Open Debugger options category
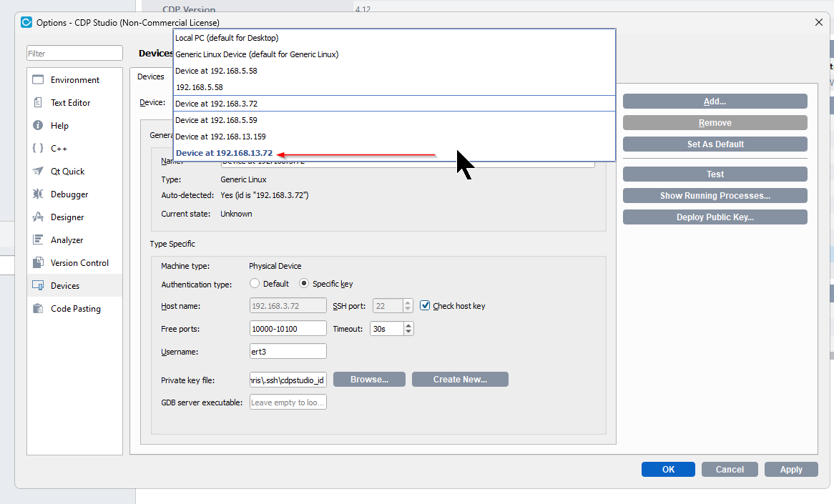Screen dimensions: 834x504 click(x=74, y=194)
